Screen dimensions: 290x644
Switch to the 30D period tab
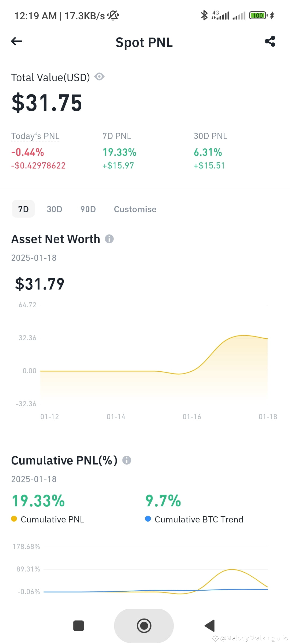55,209
